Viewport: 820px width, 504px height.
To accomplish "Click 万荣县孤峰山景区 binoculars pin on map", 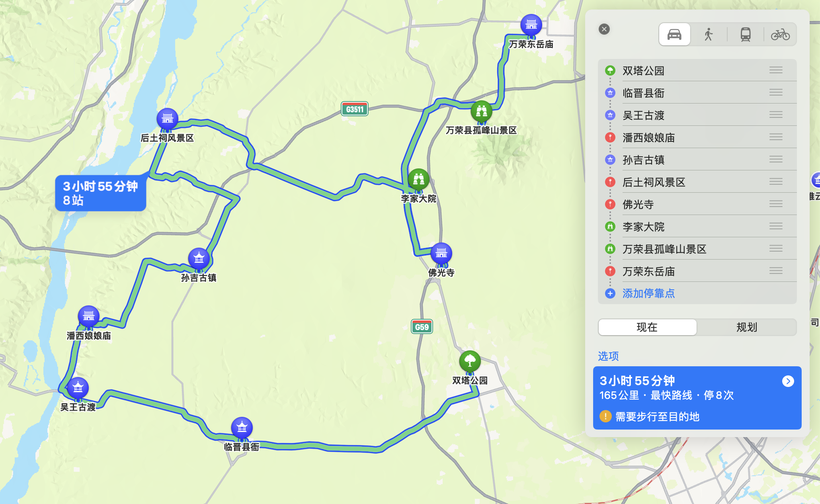I will (481, 111).
